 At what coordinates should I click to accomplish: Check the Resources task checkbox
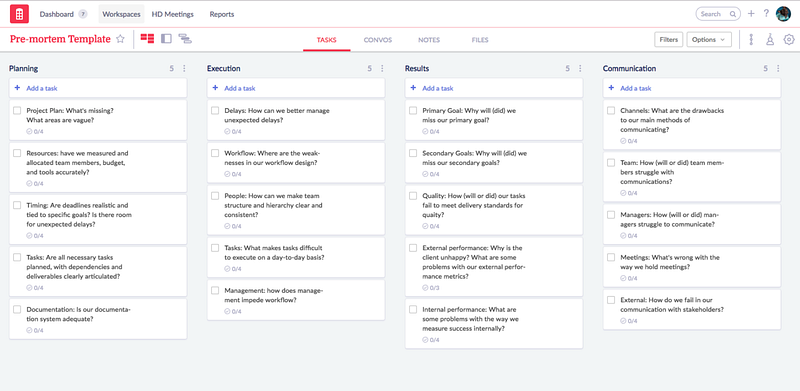tap(17, 153)
